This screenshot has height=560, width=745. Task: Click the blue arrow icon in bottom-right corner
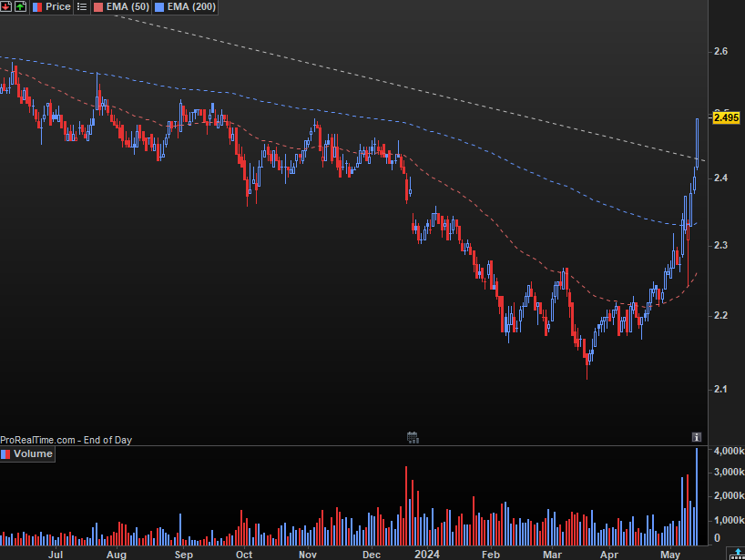(x=737, y=554)
